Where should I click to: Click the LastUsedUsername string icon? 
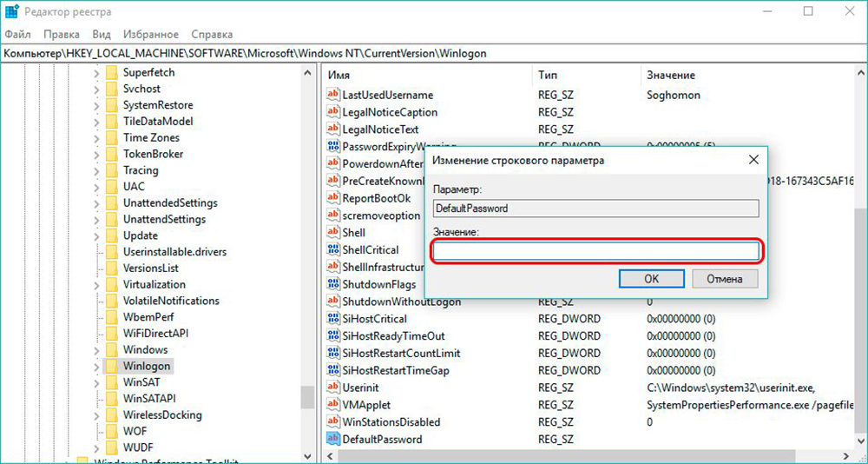[x=333, y=95]
